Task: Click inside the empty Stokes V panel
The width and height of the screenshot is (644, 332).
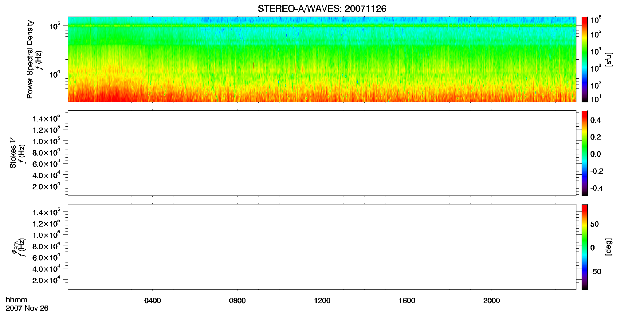Action: point(322,153)
